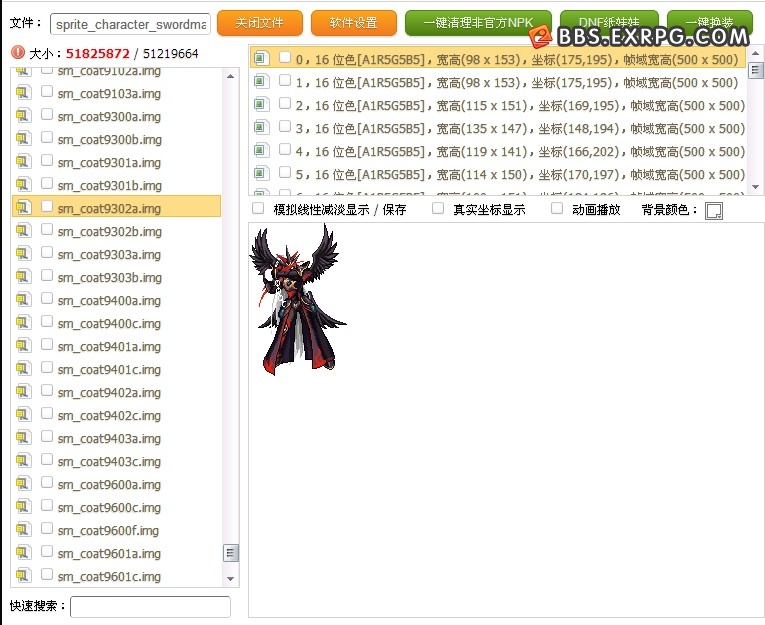Click the file icon for sm_coat9402c.img

coord(23,415)
